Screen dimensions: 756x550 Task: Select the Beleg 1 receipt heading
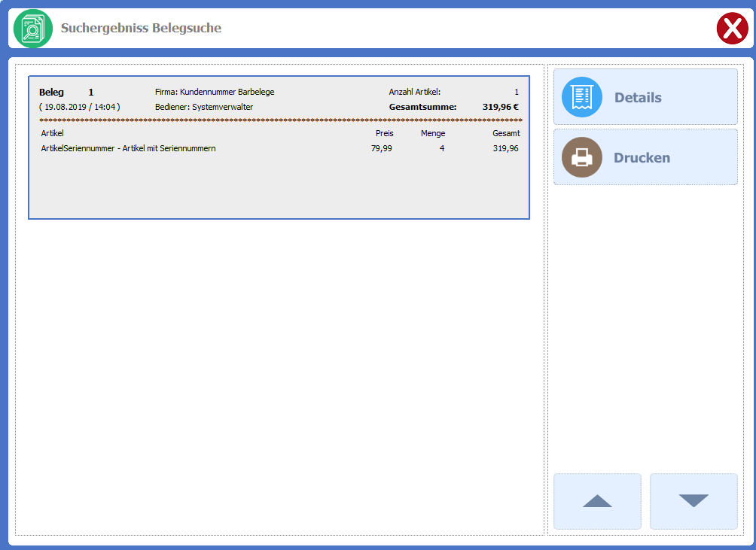coord(66,92)
